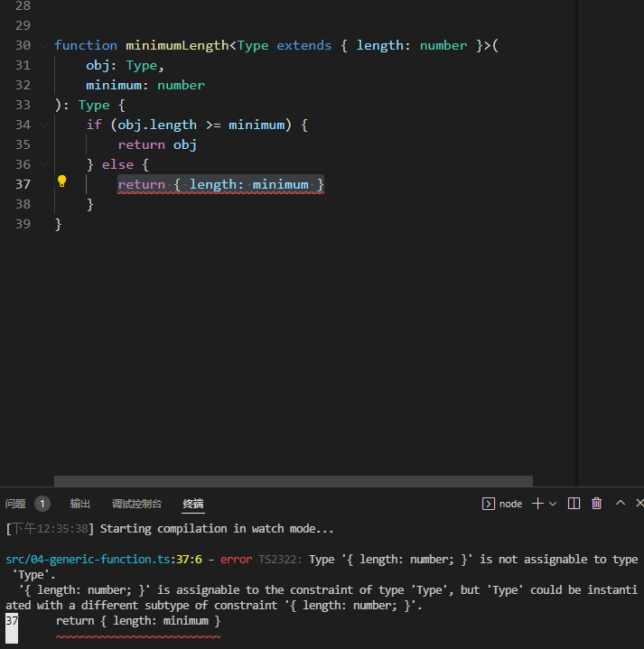Open the node terminal profile icon
The height and width of the screenshot is (649, 644).
[x=489, y=504]
